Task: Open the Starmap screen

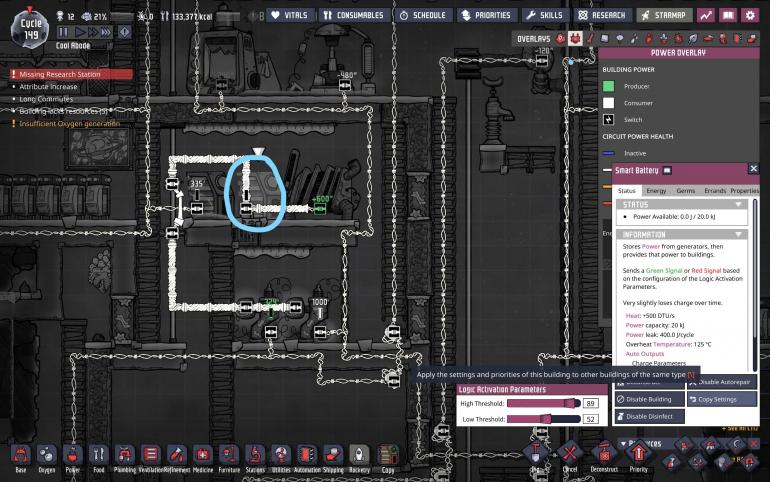Action: pyautogui.click(x=664, y=15)
